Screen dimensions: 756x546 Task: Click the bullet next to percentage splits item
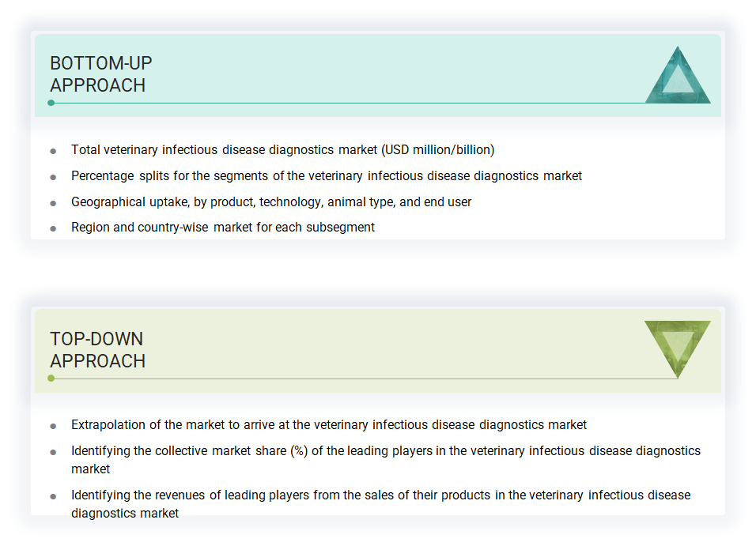pos(53,176)
